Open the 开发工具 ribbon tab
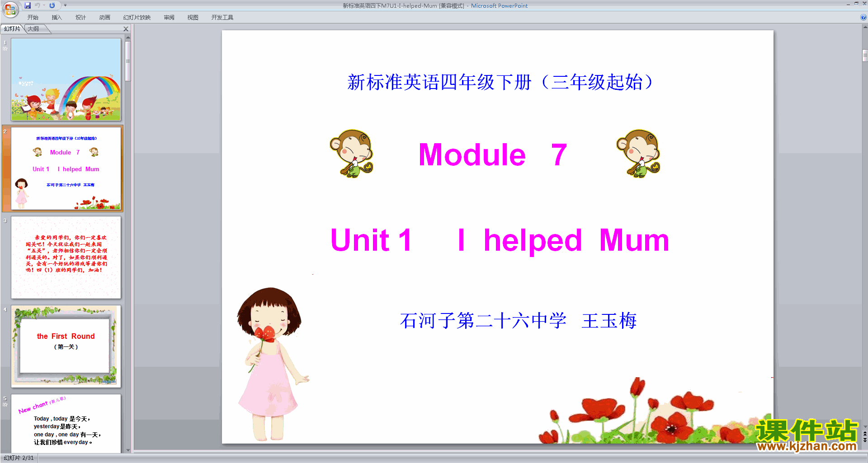Screen dimensions: 868x463 pos(222,18)
